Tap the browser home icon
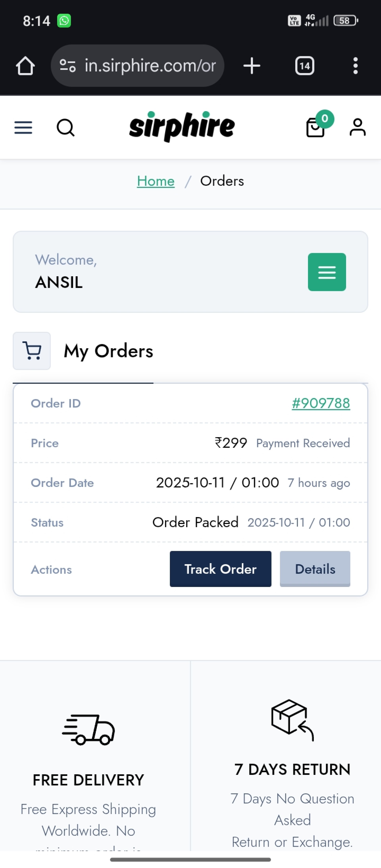 pyautogui.click(x=25, y=66)
